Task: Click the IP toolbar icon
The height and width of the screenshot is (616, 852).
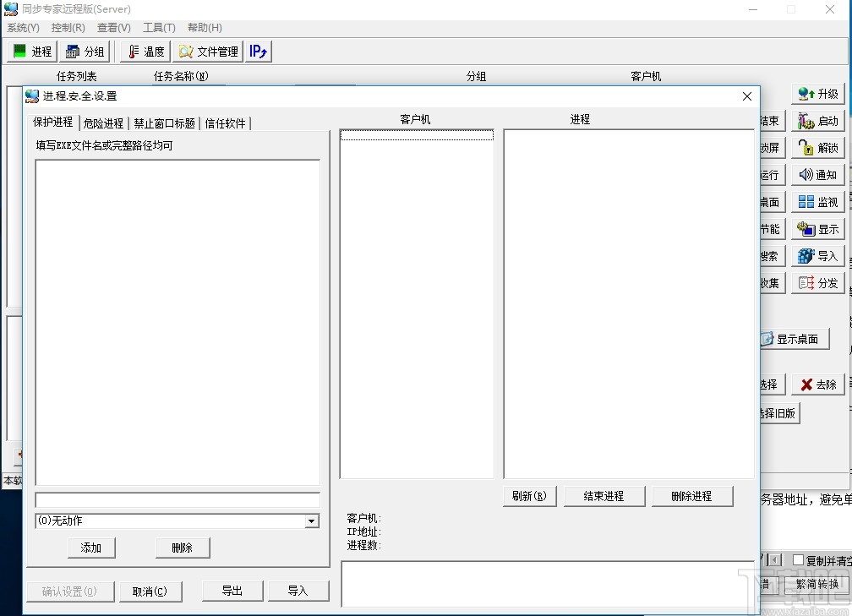Action: coord(258,51)
